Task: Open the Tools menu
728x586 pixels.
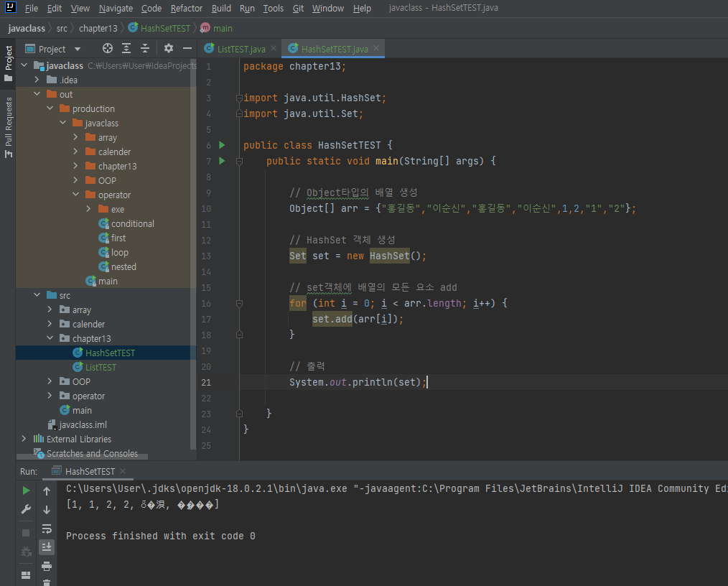Action: 273,9
